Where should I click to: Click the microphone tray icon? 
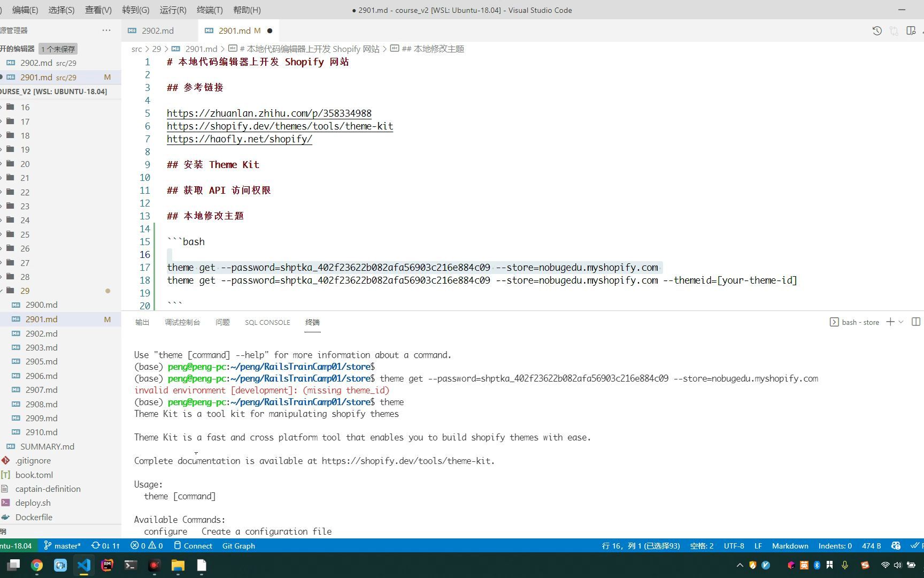tap(845, 565)
